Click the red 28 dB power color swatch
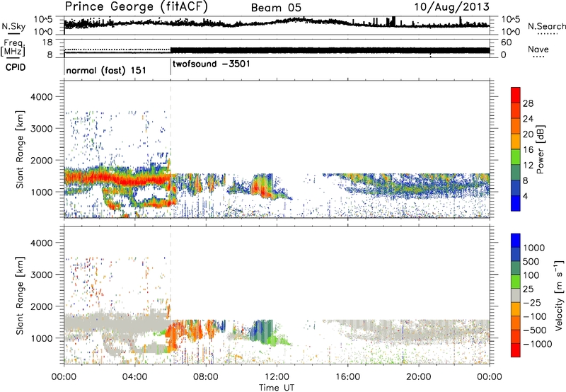This screenshot has width=566, height=392. click(516, 96)
